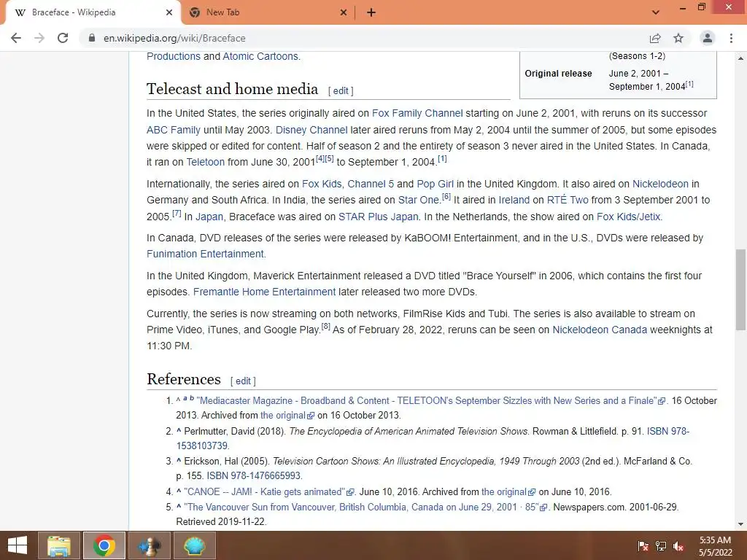Image resolution: width=747 pixels, height=560 pixels.
Task: Open the Chrome profile avatar
Action: point(708,38)
